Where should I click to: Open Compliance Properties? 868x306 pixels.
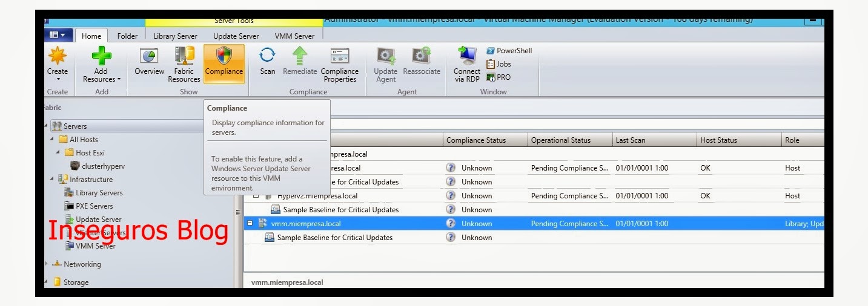click(x=339, y=57)
